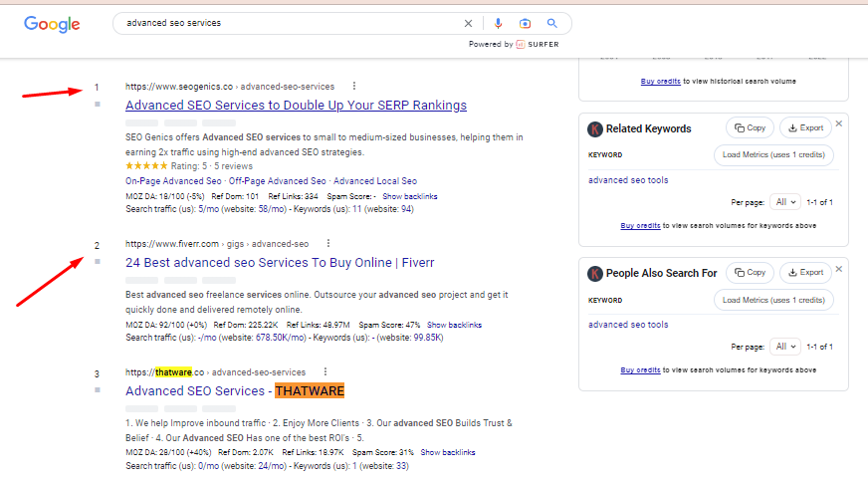The height and width of the screenshot is (483, 868).
Task: Open Advanced SEO Services - THATWARE title
Action: tap(235, 391)
